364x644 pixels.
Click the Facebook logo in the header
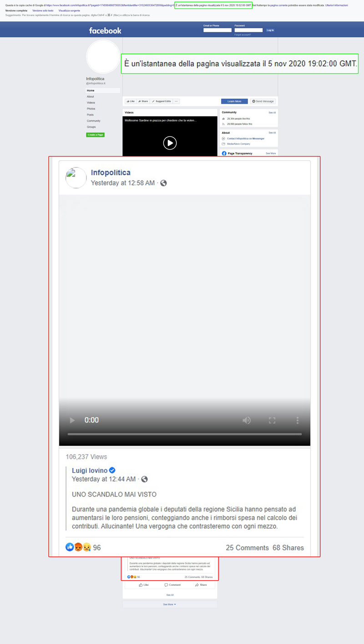click(x=105, y=30)
